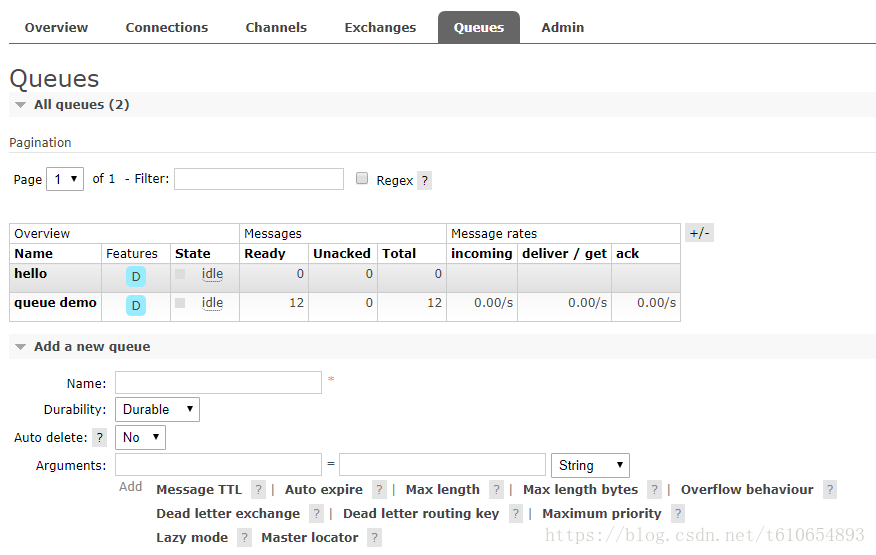Sort queues by Name column
The height and width of the screenshot is (555, 876).
(34, 254)
